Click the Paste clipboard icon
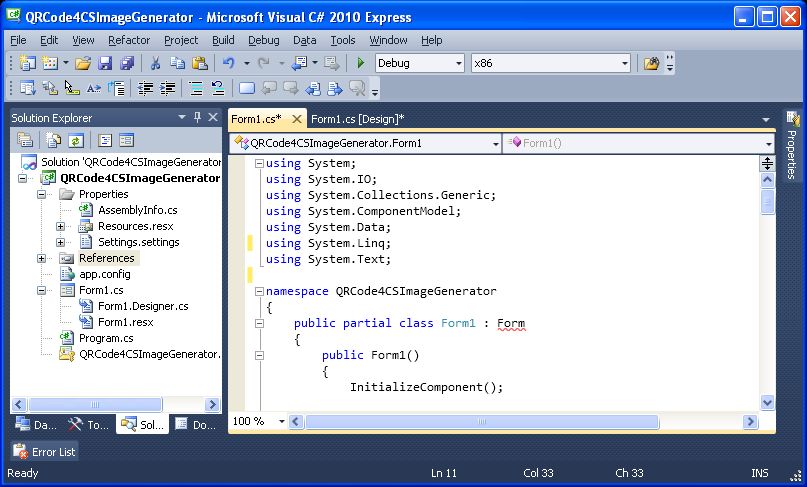The width and height of the screenshot is (807, 487). point(199,63)
